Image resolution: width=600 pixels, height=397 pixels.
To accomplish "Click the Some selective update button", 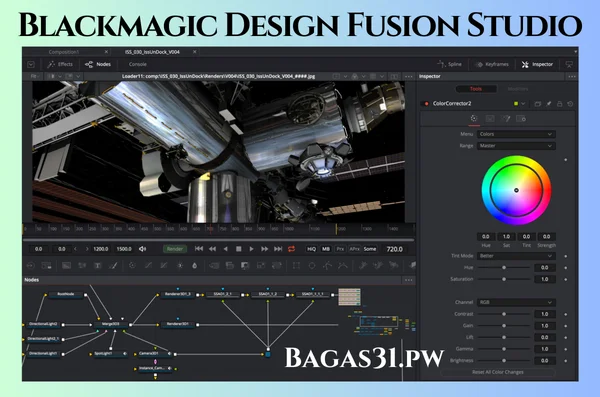I will [370, 249].
